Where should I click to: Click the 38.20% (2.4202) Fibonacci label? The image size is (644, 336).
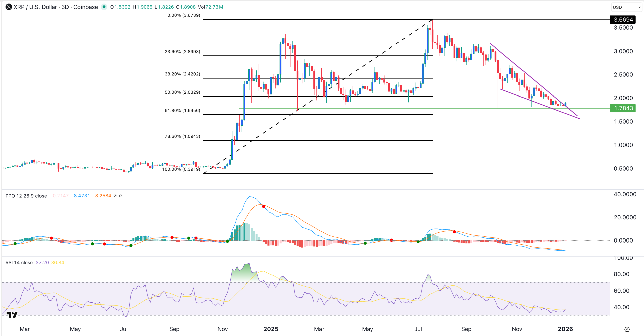(x=182, y=74)
